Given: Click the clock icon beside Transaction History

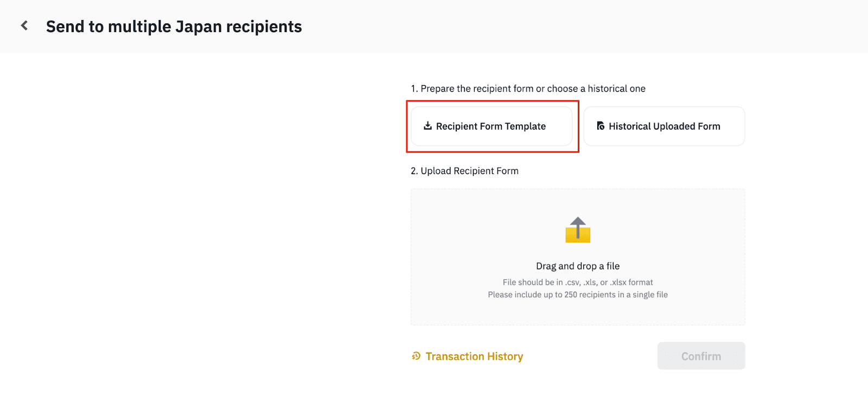Looking at the screenshot, I should tap(416, 356).
